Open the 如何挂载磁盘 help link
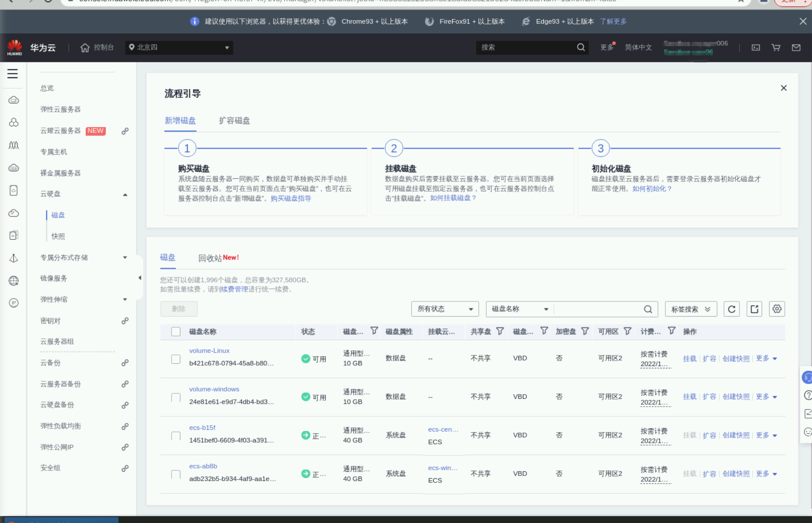The width and height of the screenshot is (812, 523). (453, 198)
